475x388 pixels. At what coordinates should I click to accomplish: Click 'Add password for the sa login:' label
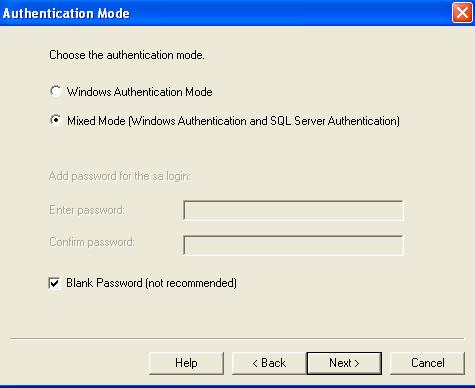120,176
